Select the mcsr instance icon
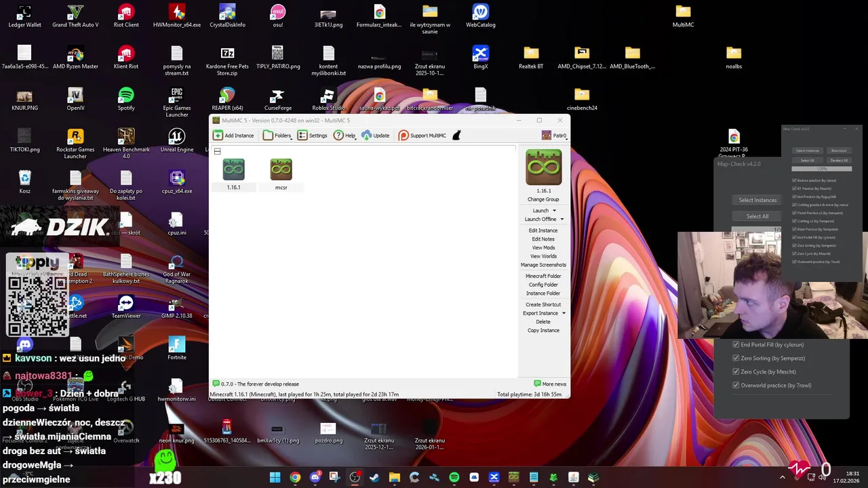The height and width of the screenshot is (488, 868). [281, 169]
